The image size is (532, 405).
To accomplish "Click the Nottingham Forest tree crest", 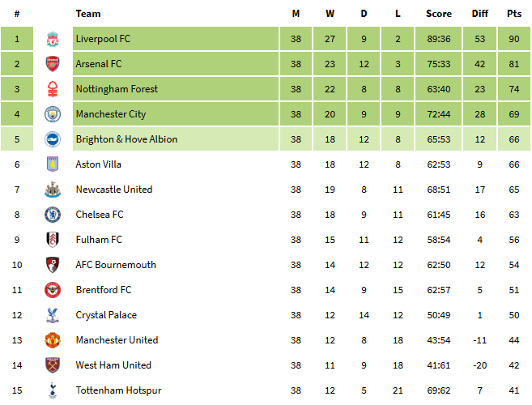I will pyautogui.click(x=53, y=89).
